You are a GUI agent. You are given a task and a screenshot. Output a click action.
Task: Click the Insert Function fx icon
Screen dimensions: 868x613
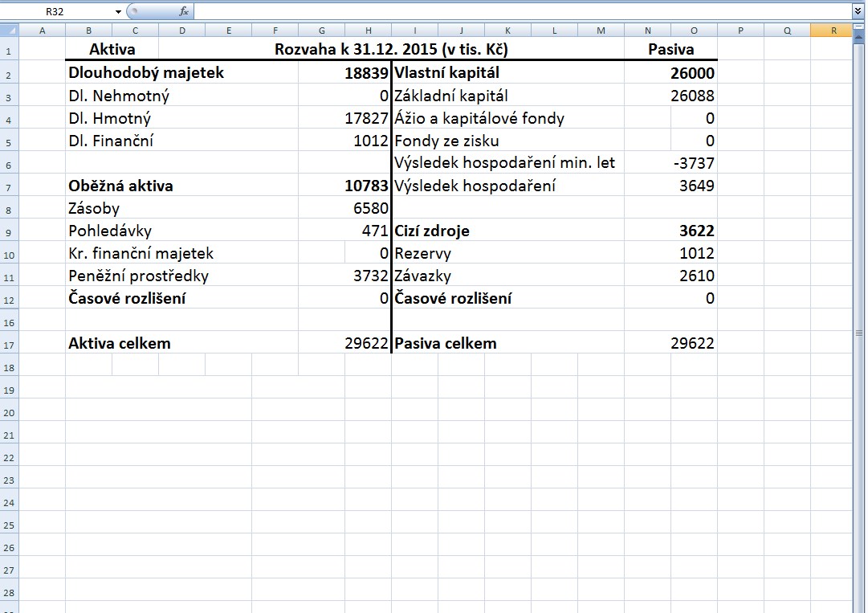click(x=184, y=11)
